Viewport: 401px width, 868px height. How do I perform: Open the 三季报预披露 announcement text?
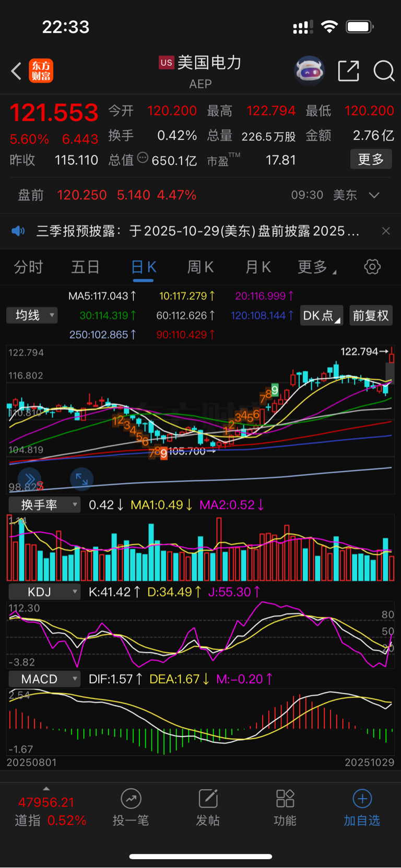tap(198, 231)
